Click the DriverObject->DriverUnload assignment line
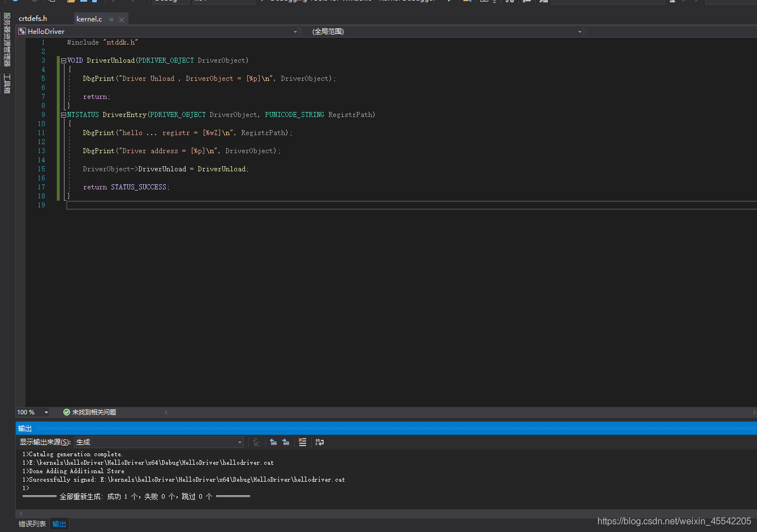The width and height of the screenshot is (757, 532). pos(166,169)
